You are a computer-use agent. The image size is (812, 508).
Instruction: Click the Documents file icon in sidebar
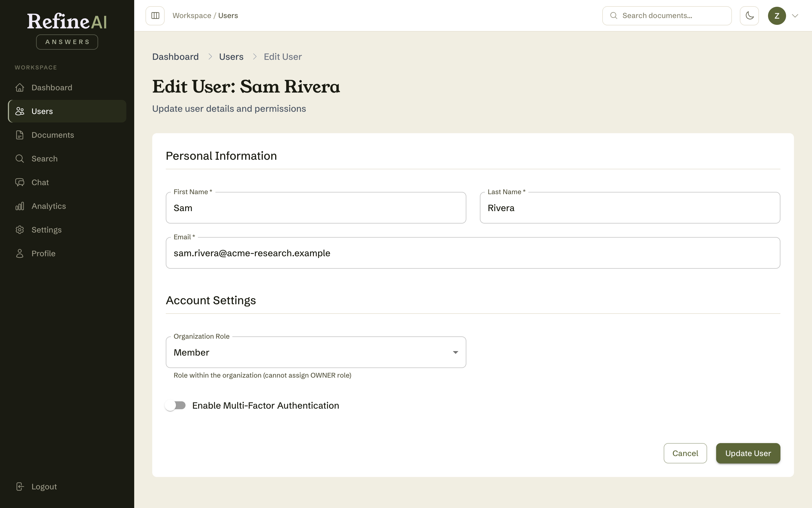point(20,135)
